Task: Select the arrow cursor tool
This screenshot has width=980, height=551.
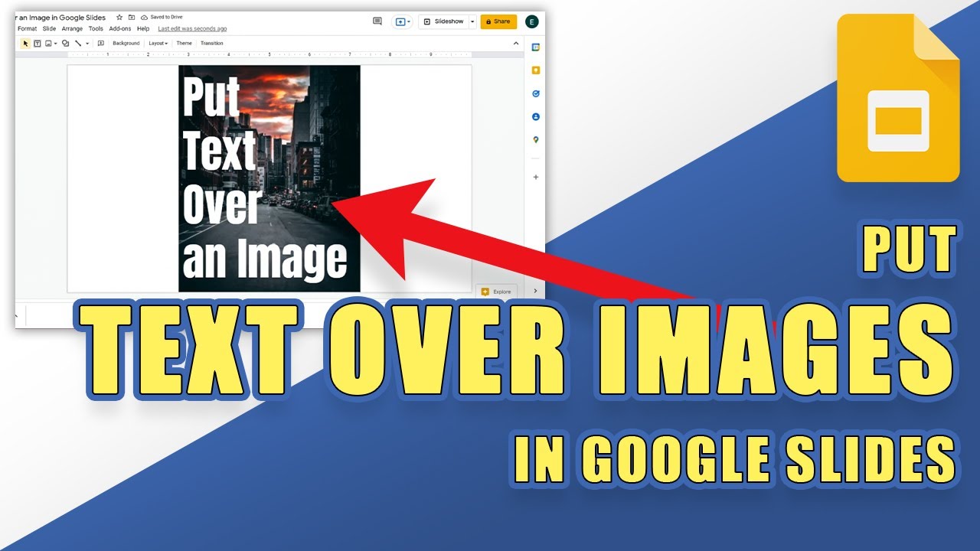Action: 25,44
